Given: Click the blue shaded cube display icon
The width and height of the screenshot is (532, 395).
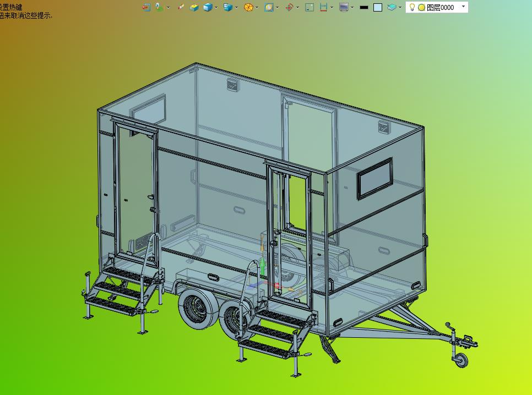Looking at the screenshot, I should [208, 7].
